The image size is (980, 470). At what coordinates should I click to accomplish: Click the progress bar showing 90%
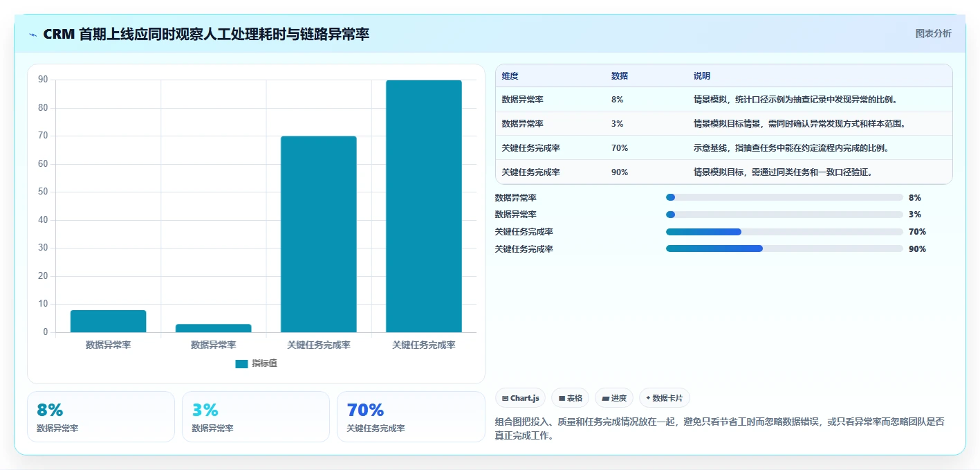coord(784,248)
